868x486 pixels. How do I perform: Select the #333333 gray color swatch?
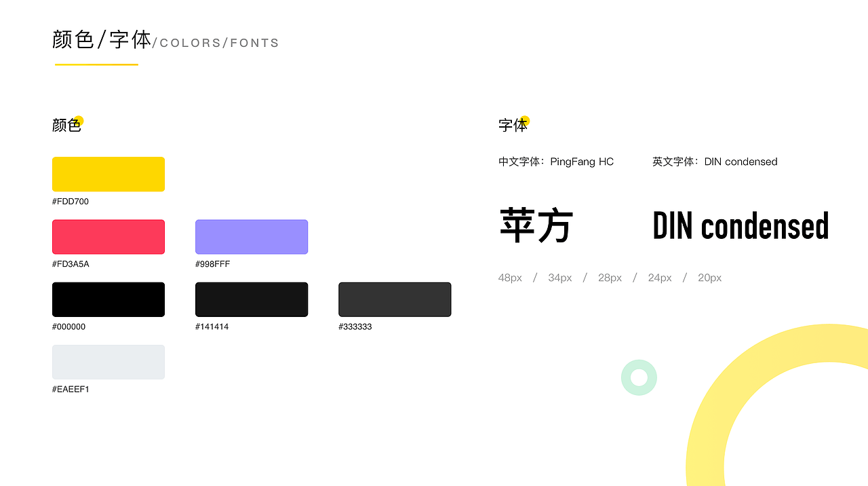point(395,299)
